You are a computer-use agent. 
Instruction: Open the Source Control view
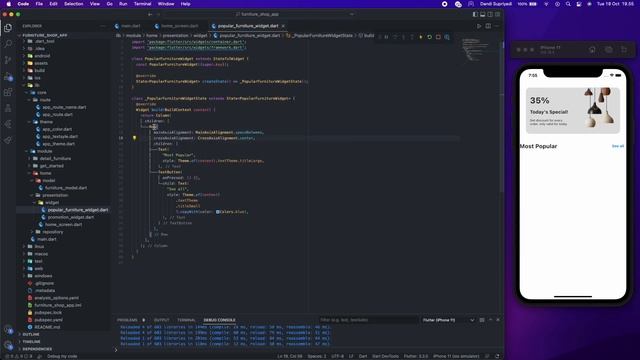pos(8,60)
